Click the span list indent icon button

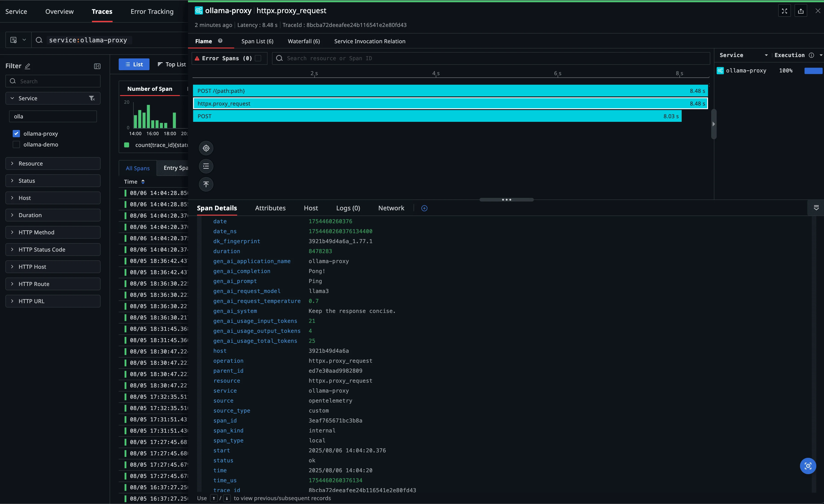(206, 166)
